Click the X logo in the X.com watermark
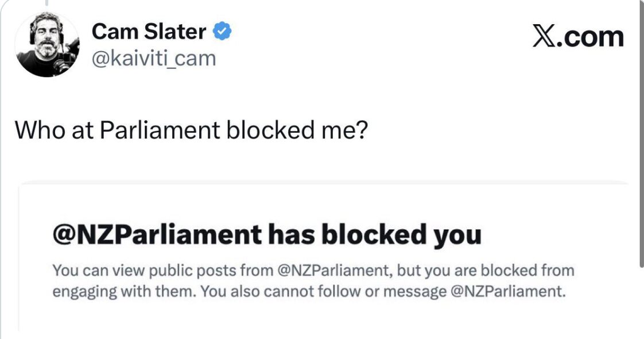644x339 pixels. [x=547, y=36]
